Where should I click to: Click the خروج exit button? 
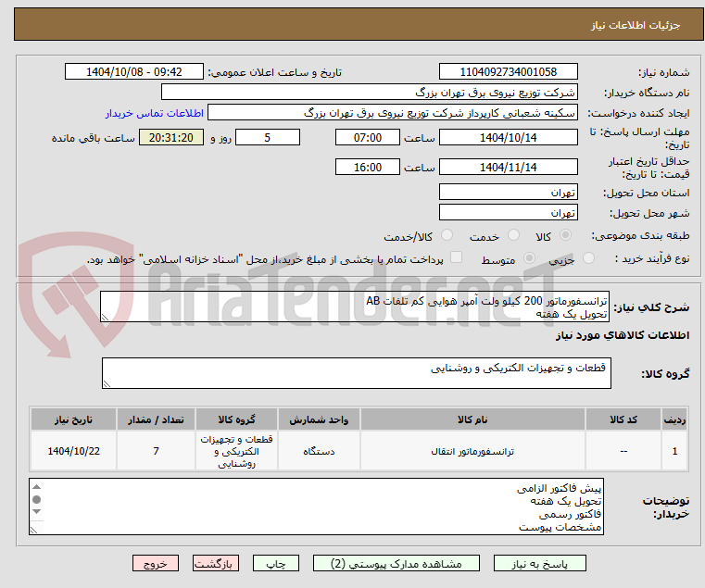(156, 563)
